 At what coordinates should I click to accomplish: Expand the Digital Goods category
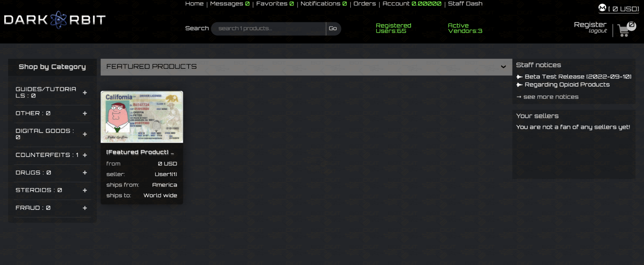85,134
